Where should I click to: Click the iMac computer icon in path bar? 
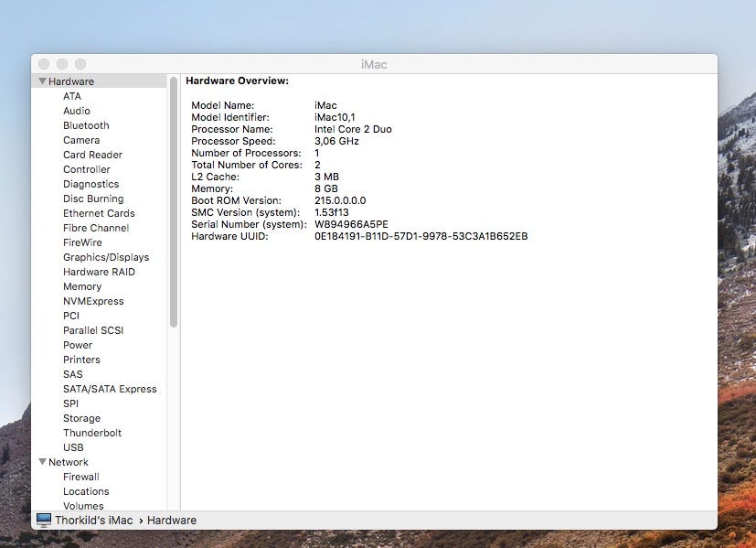[43, 520]
